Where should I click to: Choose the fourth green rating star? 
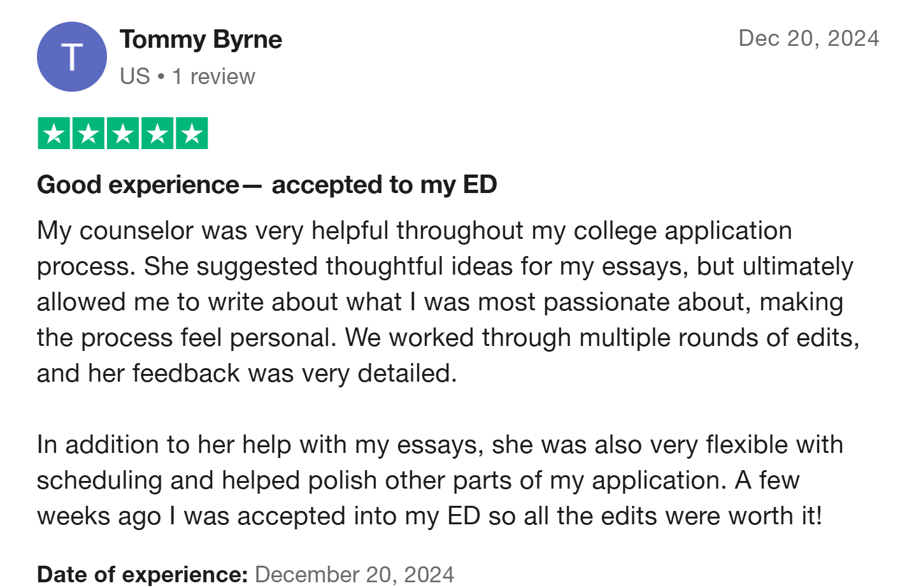pos(157,133)
